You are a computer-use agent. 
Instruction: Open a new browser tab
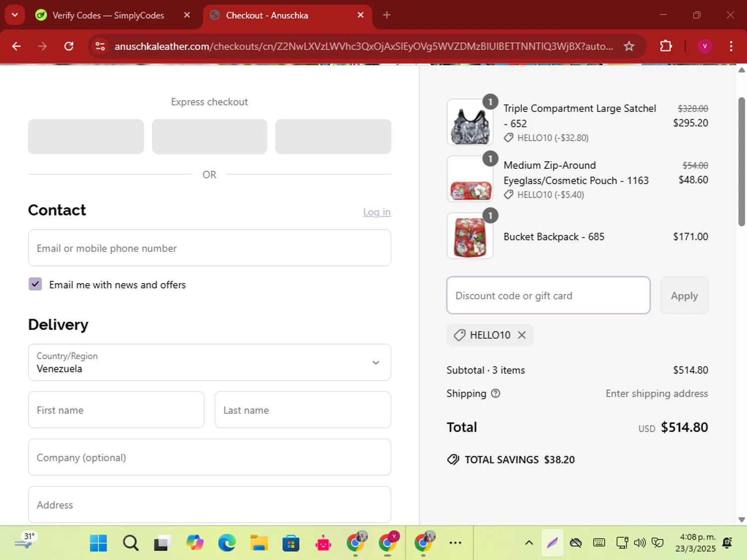(x=386, y=15)
